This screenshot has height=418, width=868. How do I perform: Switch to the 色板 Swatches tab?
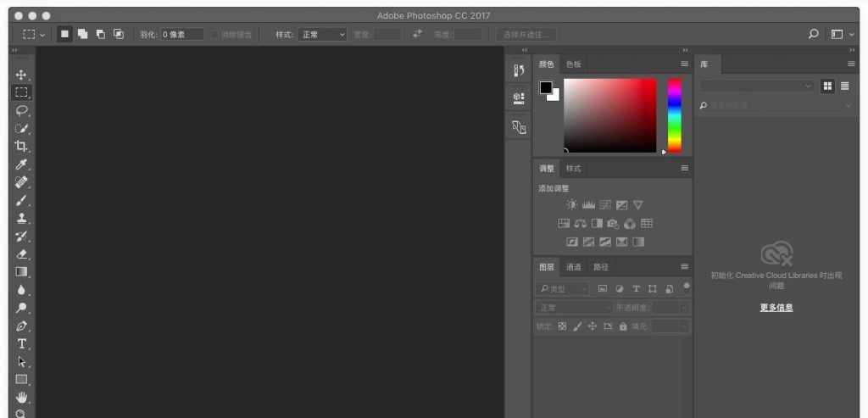point(574,64)
